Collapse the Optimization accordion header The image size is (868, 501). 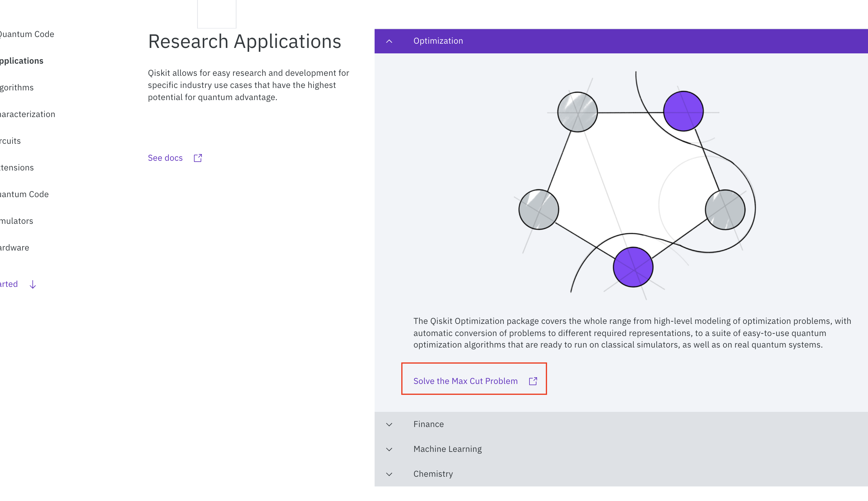click(x=438, y=41)
